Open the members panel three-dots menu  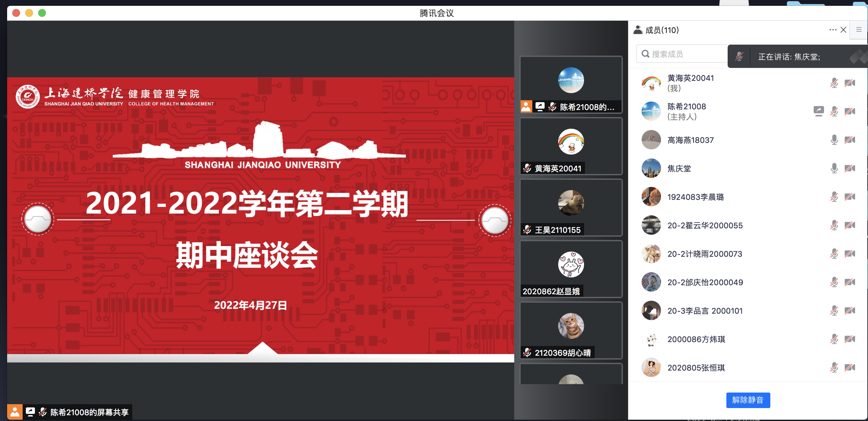833,30
